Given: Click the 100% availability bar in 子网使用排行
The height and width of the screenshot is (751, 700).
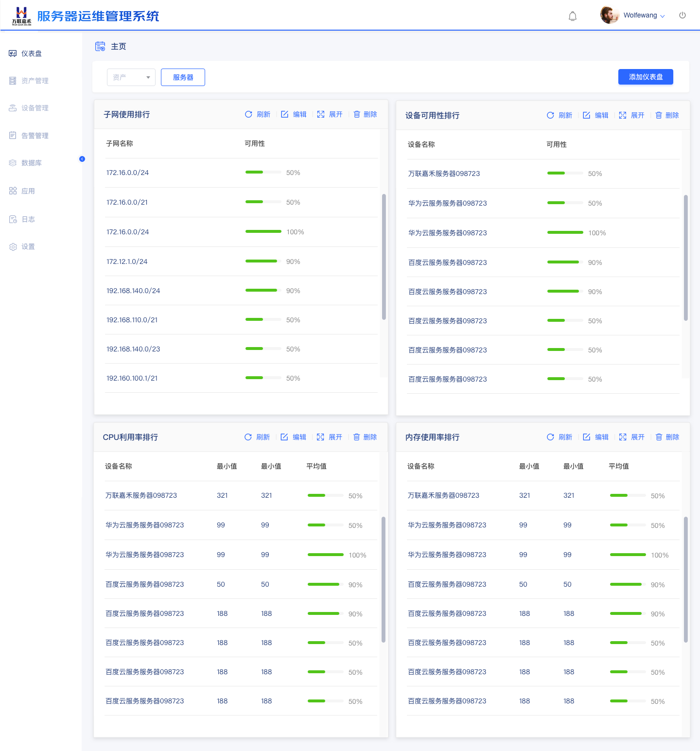Looking at the screenshot, I should click(263, 232).
